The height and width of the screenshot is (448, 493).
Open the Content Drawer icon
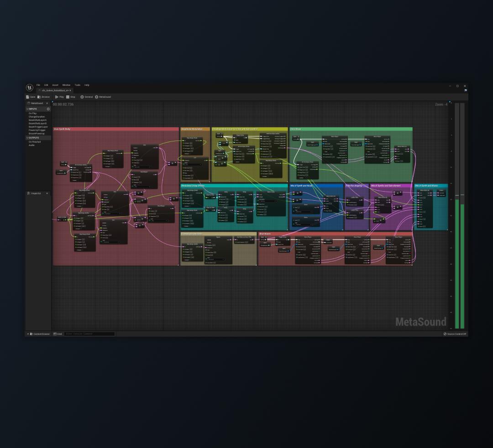(31, 334)
